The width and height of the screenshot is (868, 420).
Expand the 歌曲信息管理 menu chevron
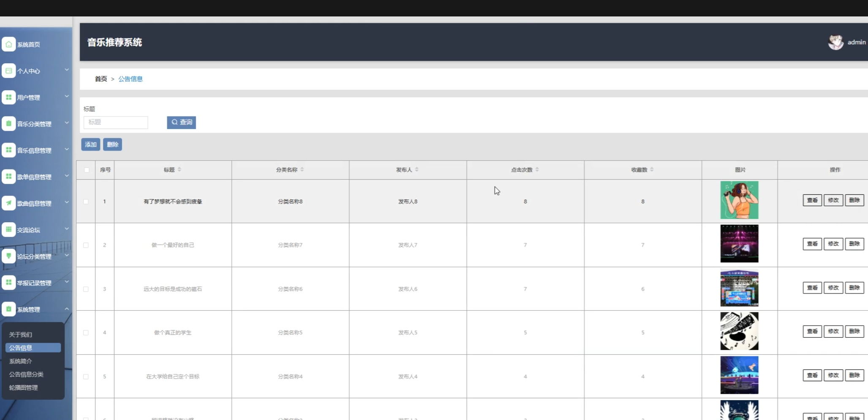click(67, 202)
